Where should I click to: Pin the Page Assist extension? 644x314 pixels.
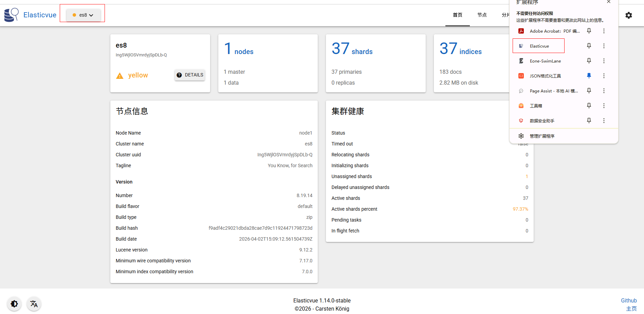(x=589, y=91)
